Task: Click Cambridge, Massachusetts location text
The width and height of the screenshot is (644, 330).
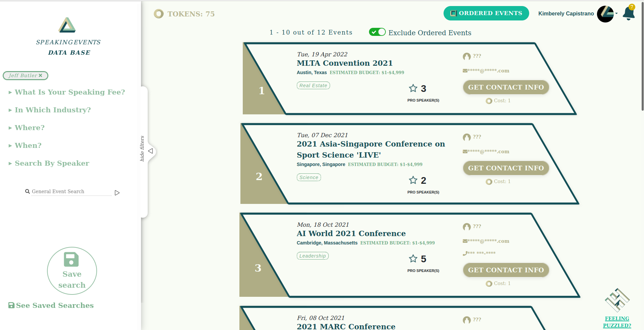Action: click(327, 243)
